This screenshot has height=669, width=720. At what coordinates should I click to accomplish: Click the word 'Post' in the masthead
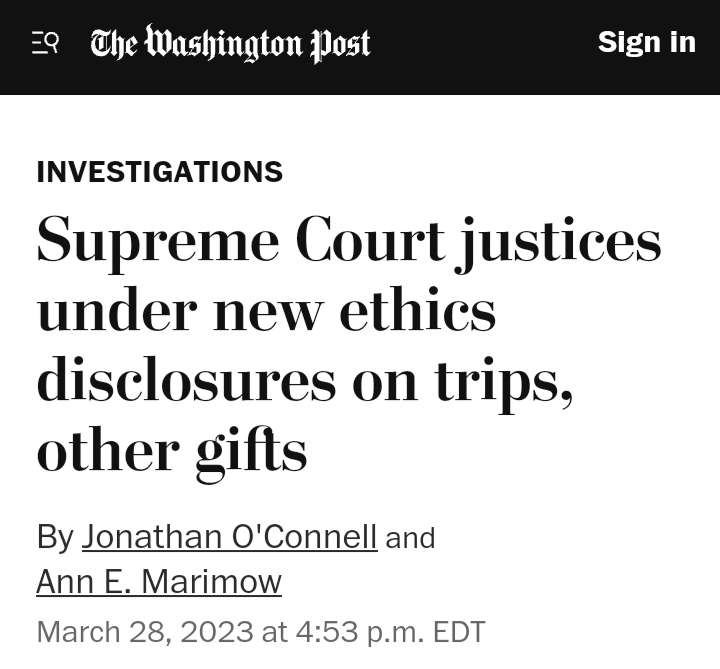[x=341, y=45]
